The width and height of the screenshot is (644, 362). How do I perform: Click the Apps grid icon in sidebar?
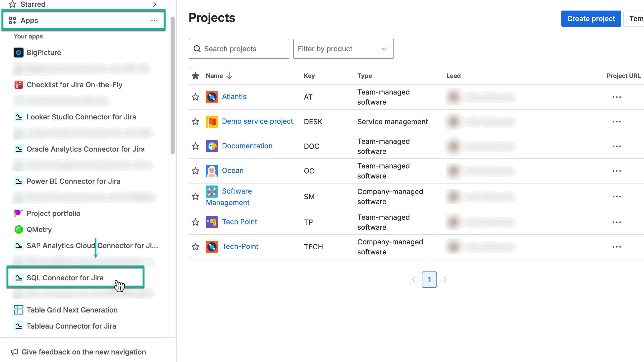click(13, 20)
